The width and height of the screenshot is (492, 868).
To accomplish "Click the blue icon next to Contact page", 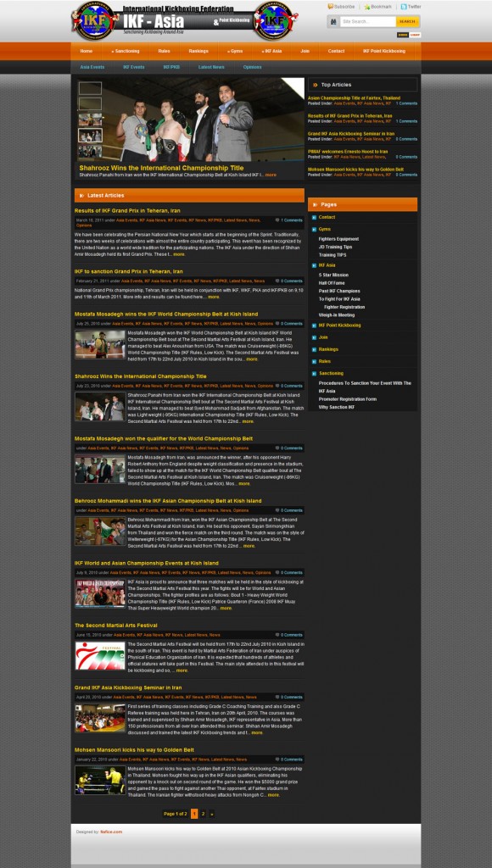I will (x=314, y=217).
